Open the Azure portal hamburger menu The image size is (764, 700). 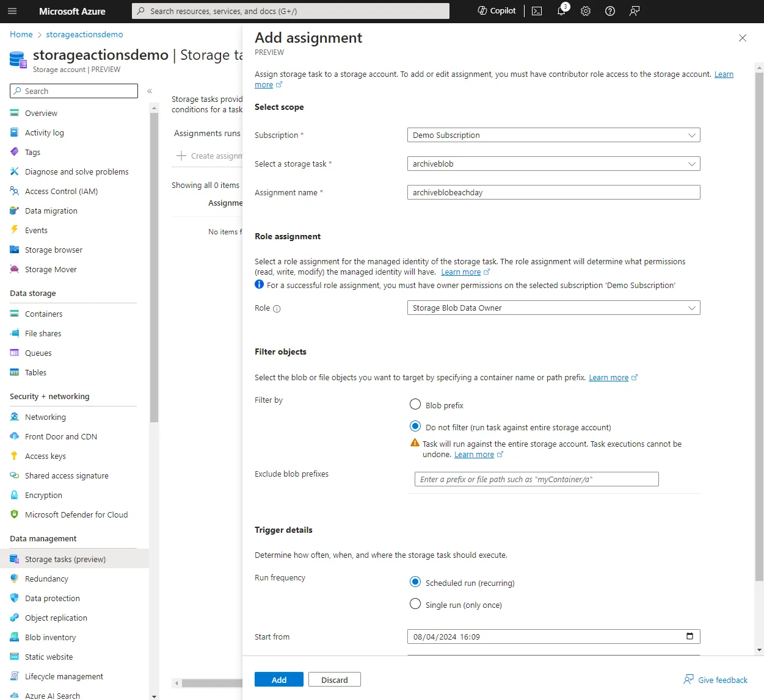coord(12,11)
